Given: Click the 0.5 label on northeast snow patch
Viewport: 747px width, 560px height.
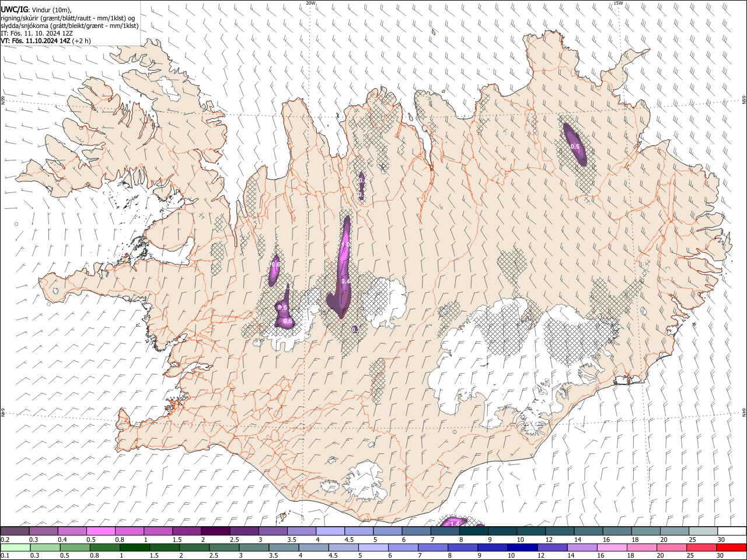Looking at the screenshot, I should pos(575,146).
